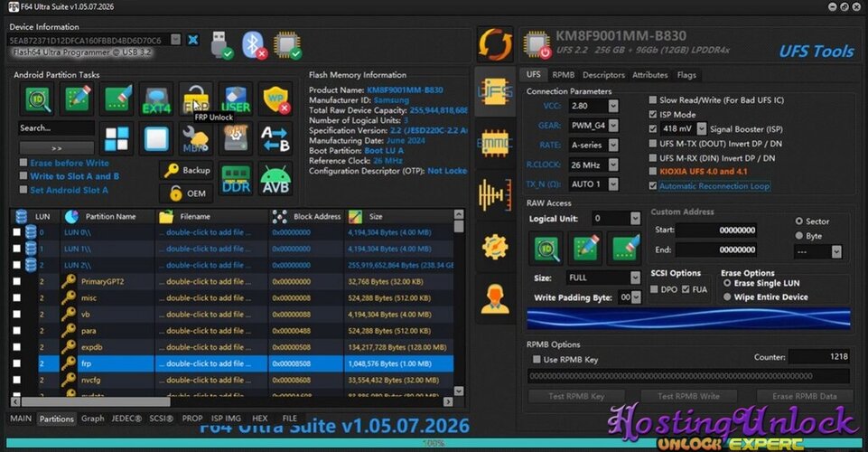Open the MBR repair tool icon
Screen dimensions: 868x452
click(196, 138)
